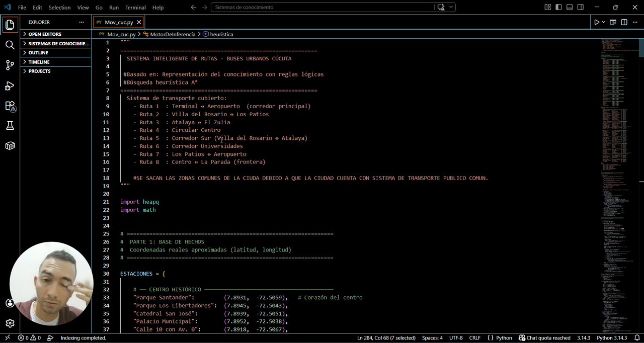Select the Mov_cuc.py editor tab
The height and width of the screenshot is (343, 644).
119,22
